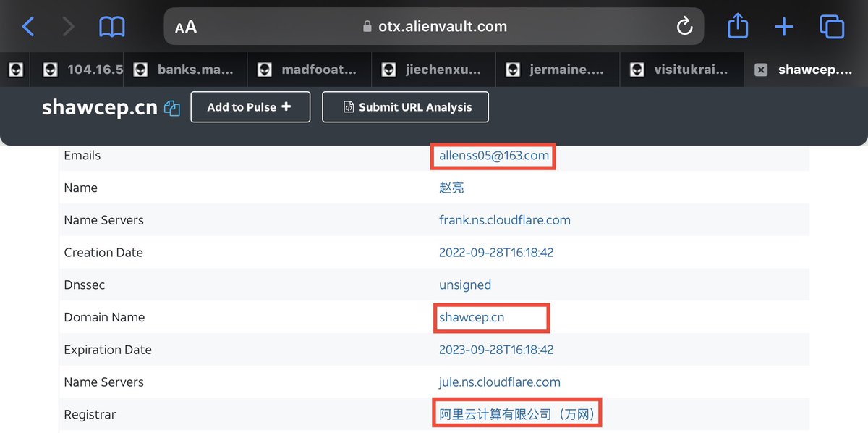This screenshot has width=868, height=433.
Task: Tap the Safari back arrow
Action: pyautogui.click(x=28, y=27)
